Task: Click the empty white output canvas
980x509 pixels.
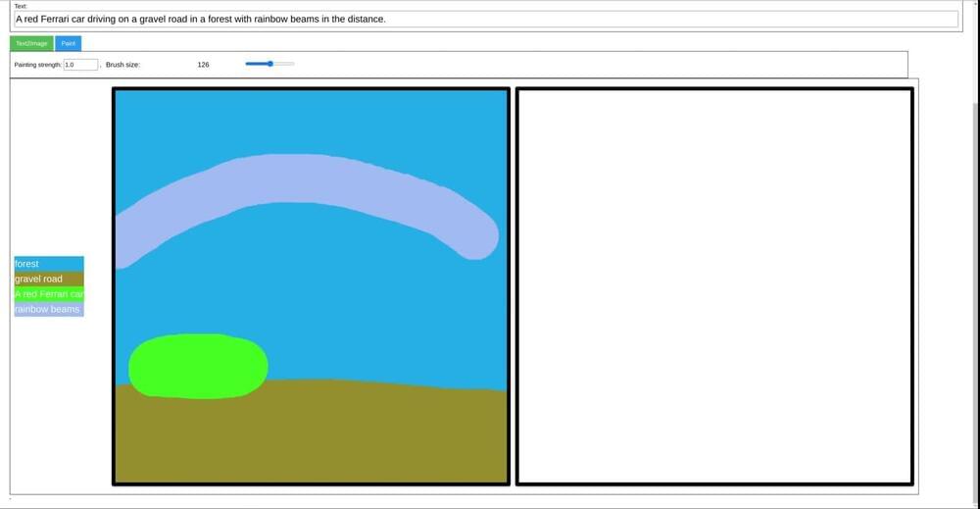Action: 714,285
